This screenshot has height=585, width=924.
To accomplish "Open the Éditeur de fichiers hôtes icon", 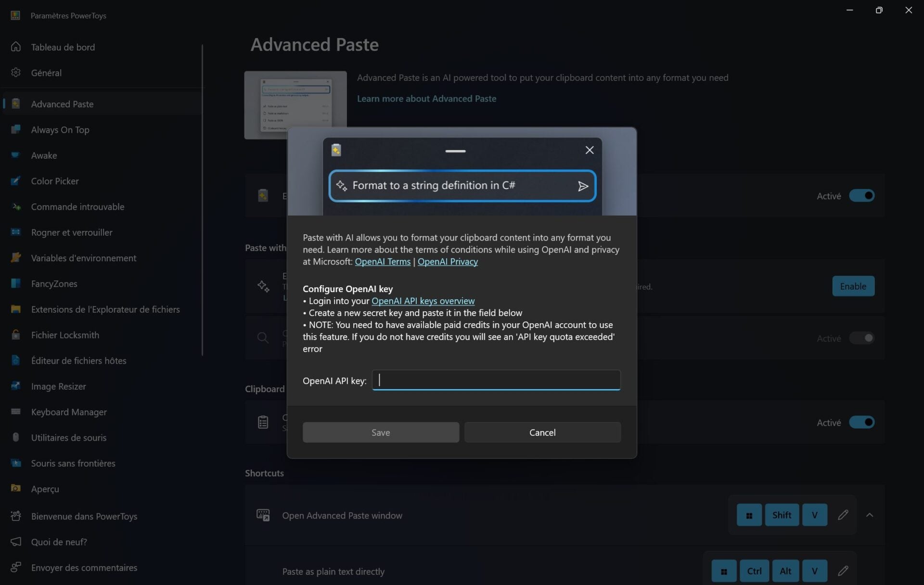I will pyautogui.click(x=16, y=360).
